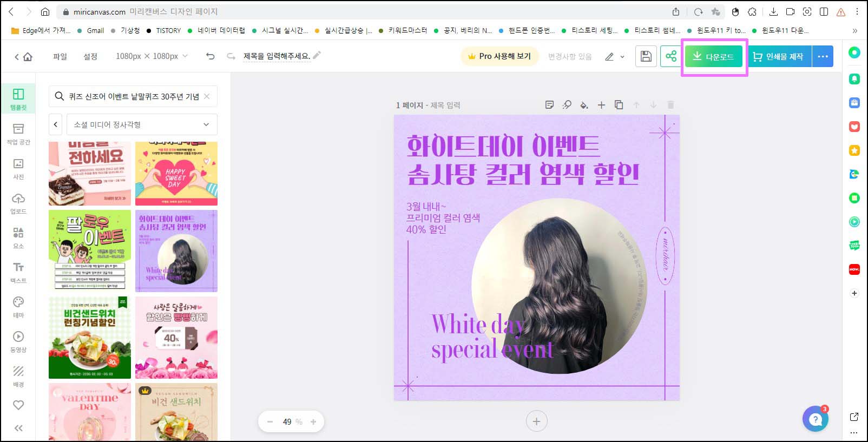Open the TISTORY bookmark
The width and height of the screenshot is (868, 442).
pyautogui.click(x=164, y=30)
